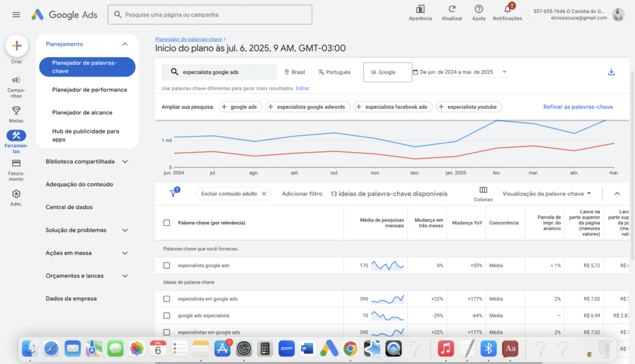Expand Orçamentos e lances section
635x364 pixels.
[x=125, y=276]
